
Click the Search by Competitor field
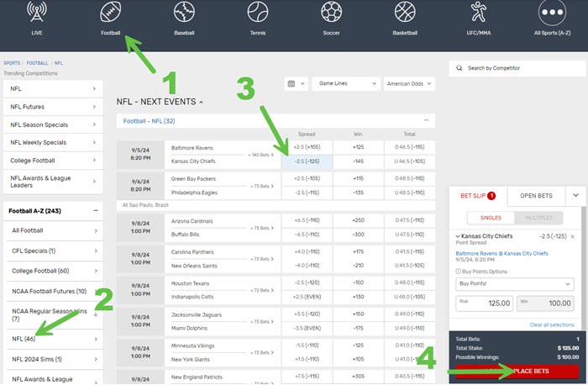516,67
